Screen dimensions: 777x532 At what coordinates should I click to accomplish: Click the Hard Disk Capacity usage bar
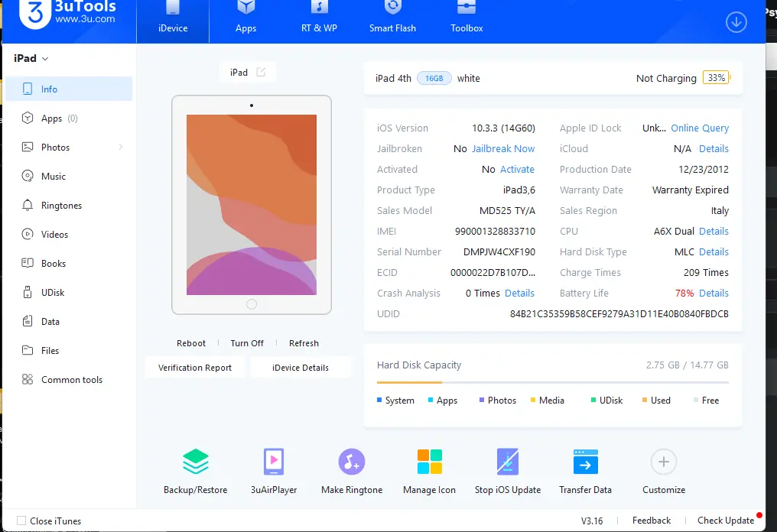click(x=552, y=382)
